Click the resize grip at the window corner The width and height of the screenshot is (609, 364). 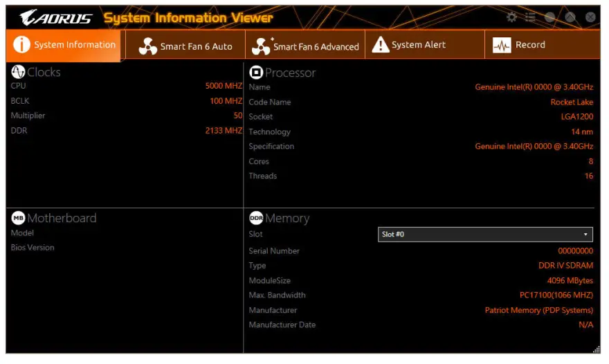[x=596, y=349]
